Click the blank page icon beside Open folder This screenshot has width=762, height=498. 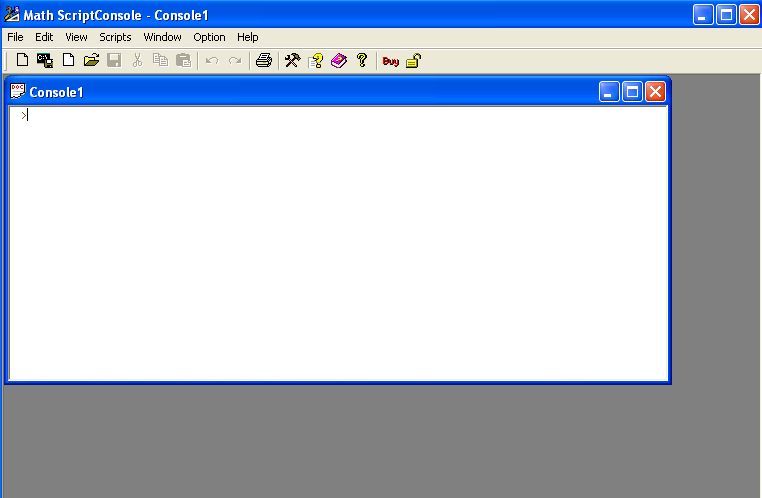(68, 60)
